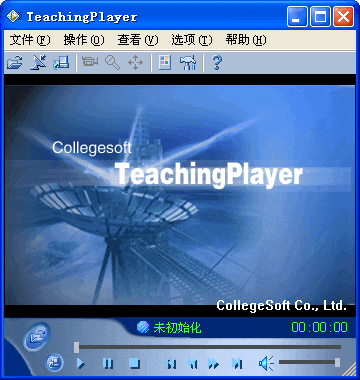Viewport: 360px width, 380px height.
Task: Start playback with the play button
Action: coord(81,363)
